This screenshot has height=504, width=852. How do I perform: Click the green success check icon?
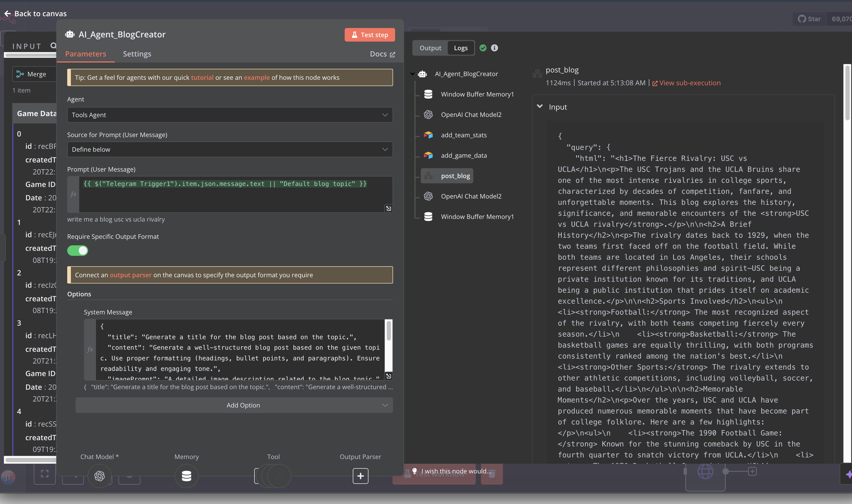tap(483, 48)
